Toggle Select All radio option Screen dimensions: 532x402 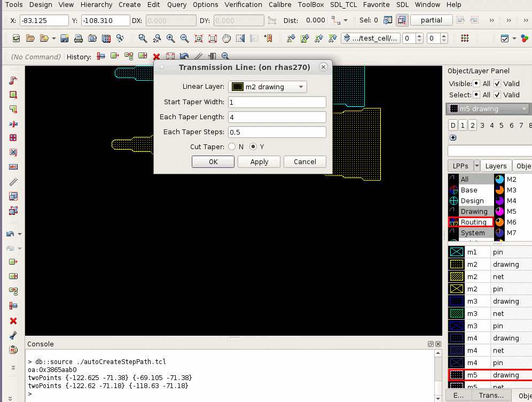(476, 95)
